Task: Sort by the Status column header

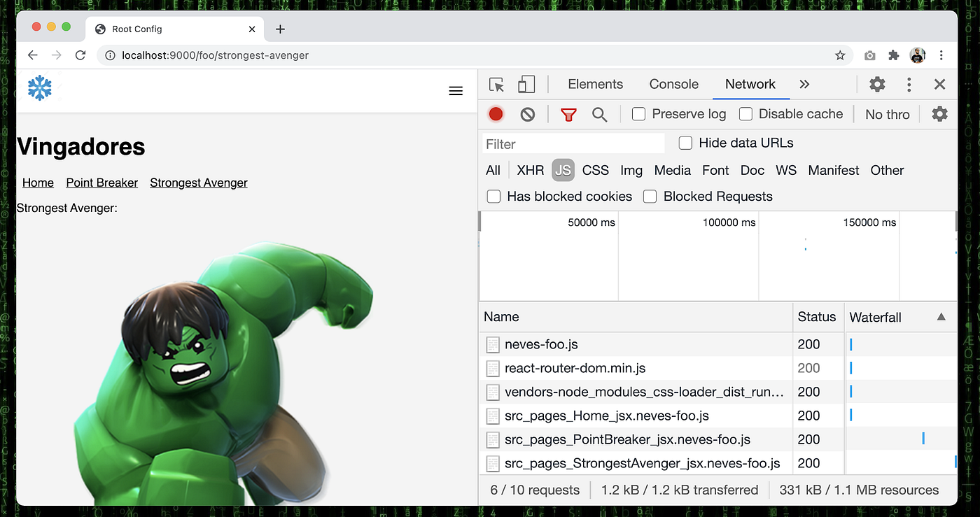Action: 818,317
